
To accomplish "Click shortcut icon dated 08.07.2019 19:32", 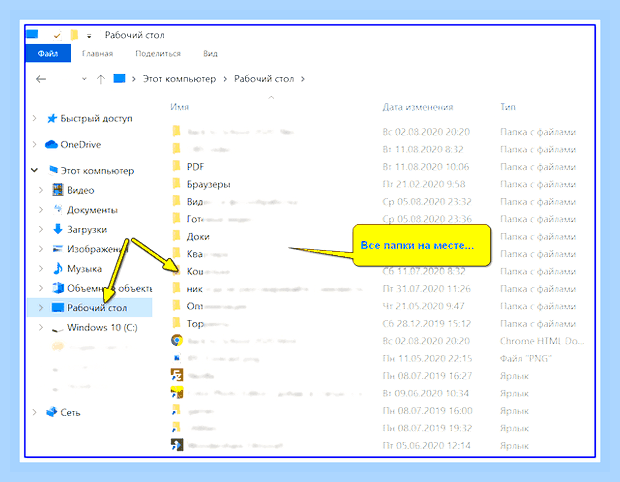I will pos(176,427).
